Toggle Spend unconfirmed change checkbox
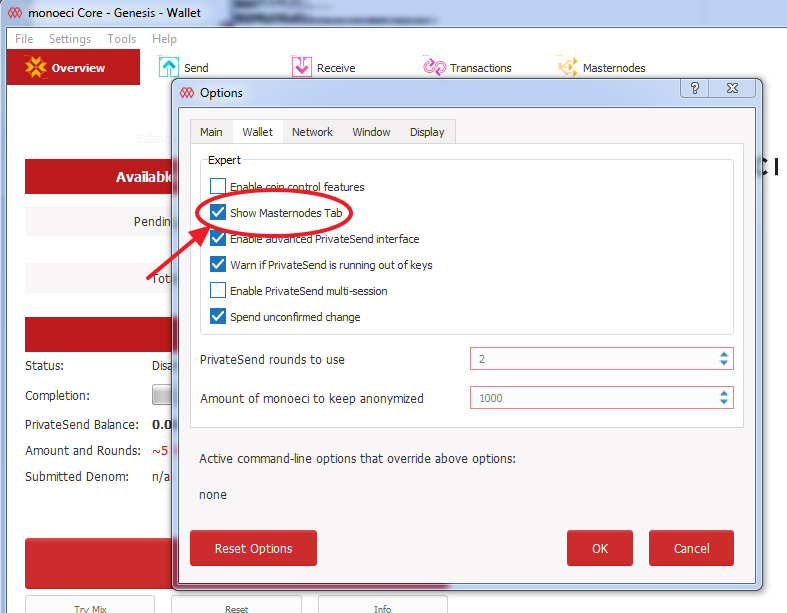Image resolution: width=787 pixels, height=613 pixels. pyautogui.click(x=218, y=317)
